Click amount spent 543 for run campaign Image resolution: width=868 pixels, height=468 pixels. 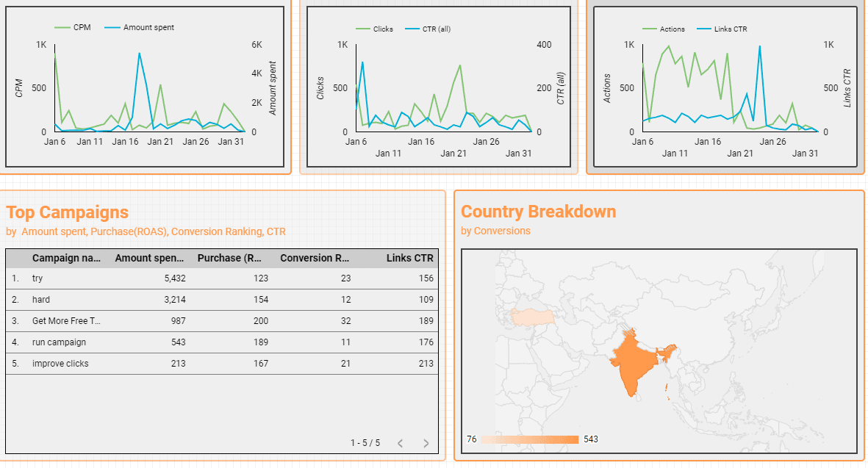[179, 342]
